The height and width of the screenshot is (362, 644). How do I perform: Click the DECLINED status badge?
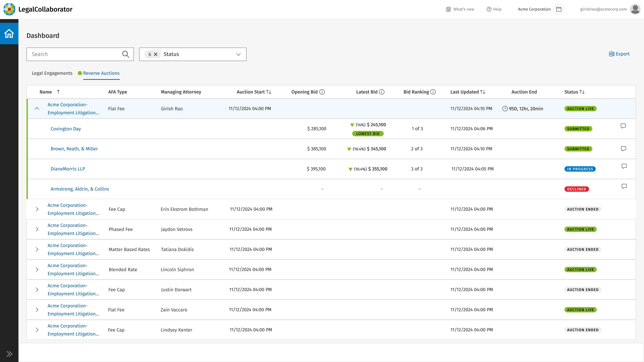tap(577, 189)
